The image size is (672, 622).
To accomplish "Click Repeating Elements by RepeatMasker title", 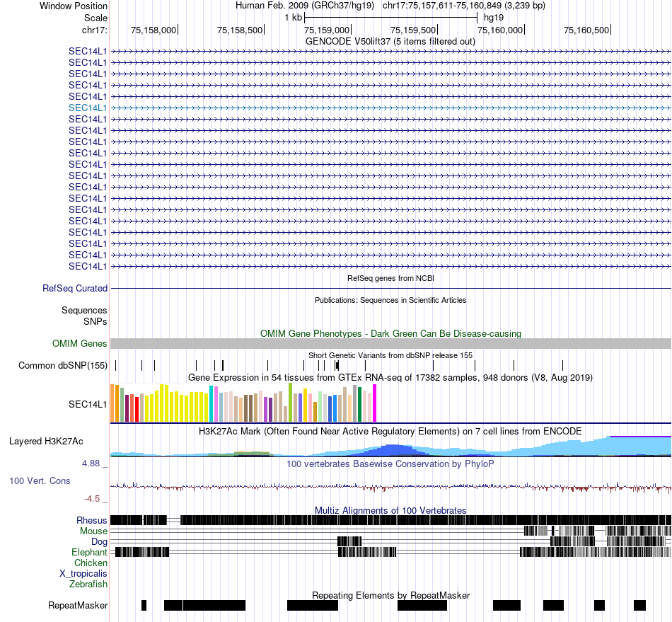I will pyautogui.click(x=391, y=595).
